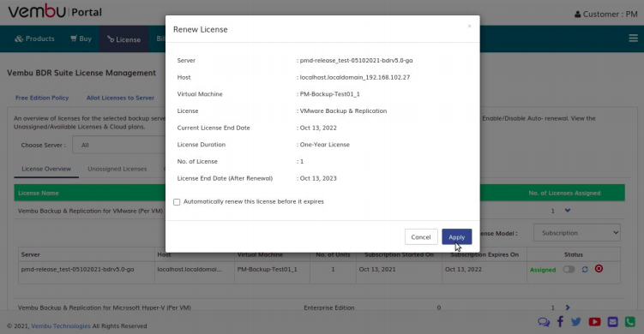
Task: Click Enterprise Edition text in Hyper-V row
Action: (x=329, y=307)
